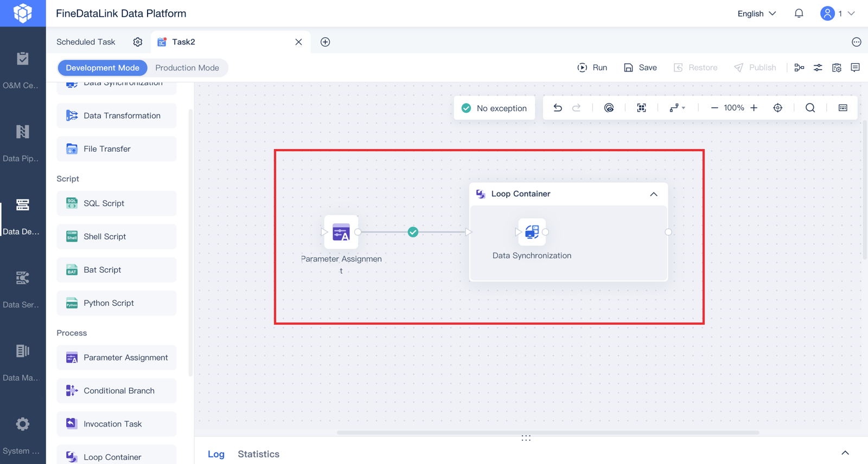Image resolution: width=868 pixels, height=464 pixels.
Task: Open the notes comment icon
Action: click(856, 68)
